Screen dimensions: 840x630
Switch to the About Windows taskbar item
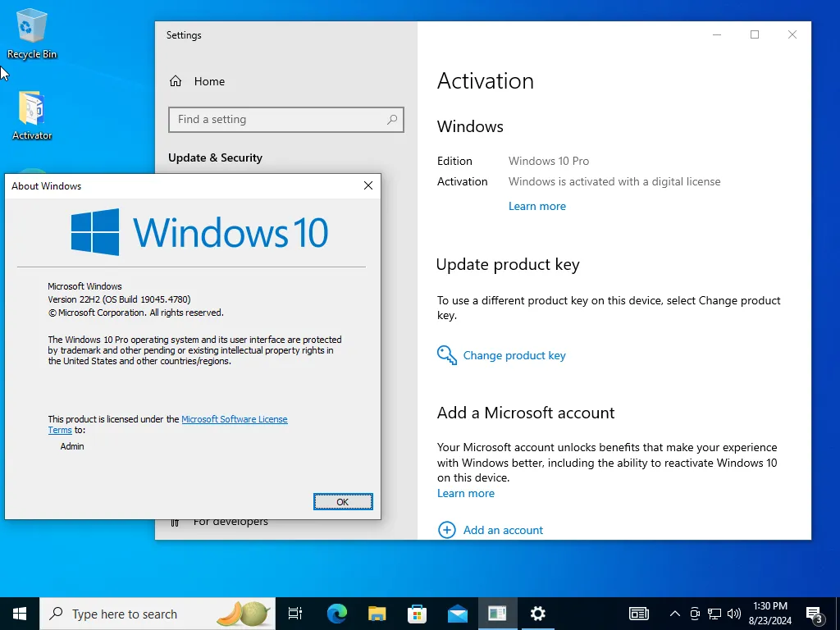498,614
